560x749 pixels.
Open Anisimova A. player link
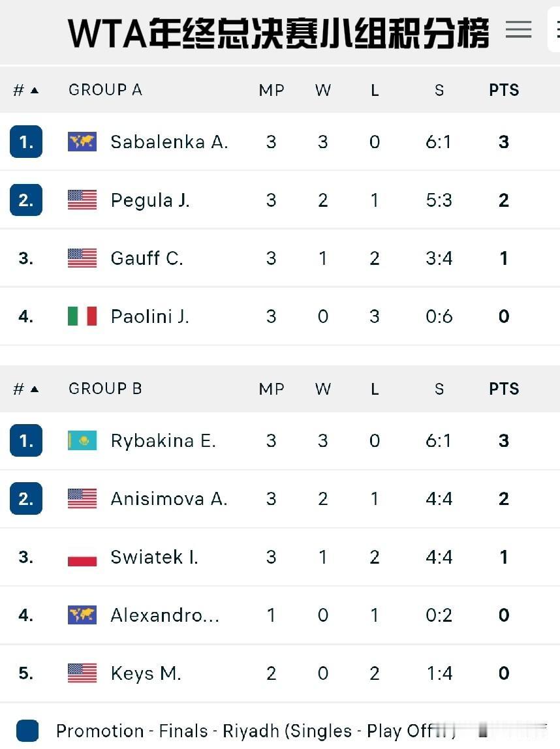click(169, 499)
